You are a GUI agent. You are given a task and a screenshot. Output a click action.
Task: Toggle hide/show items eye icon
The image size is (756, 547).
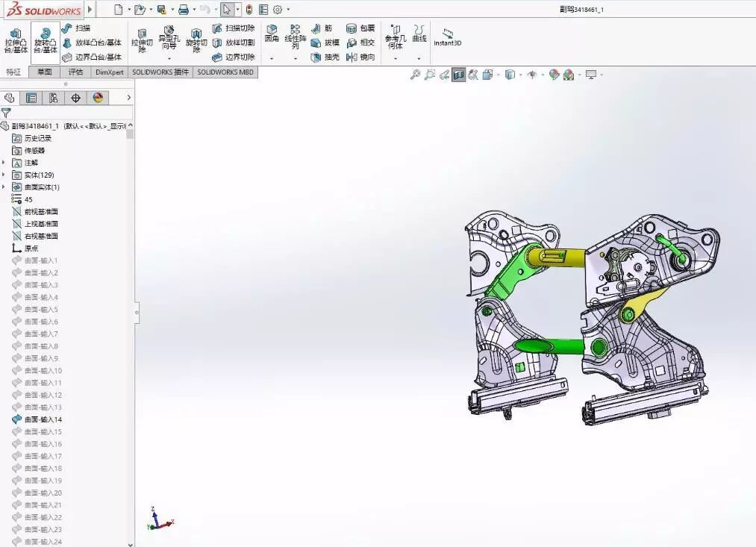(x=531, y=75)
